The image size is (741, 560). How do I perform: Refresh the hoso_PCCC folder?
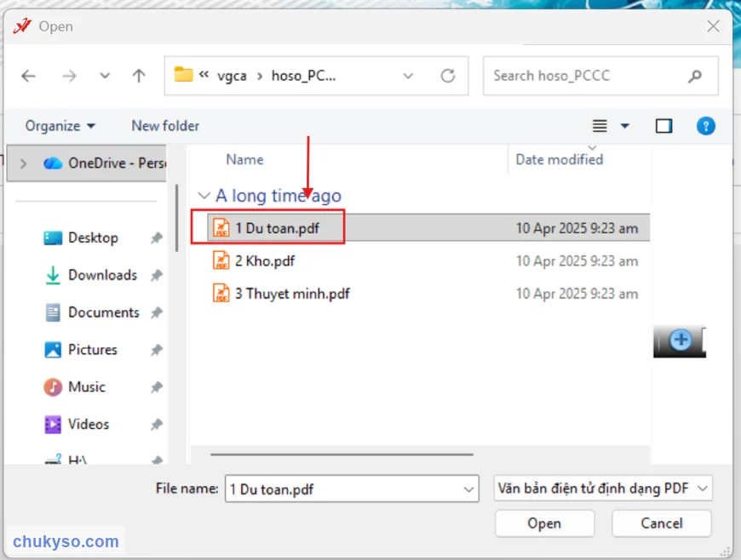click(447, 76)
